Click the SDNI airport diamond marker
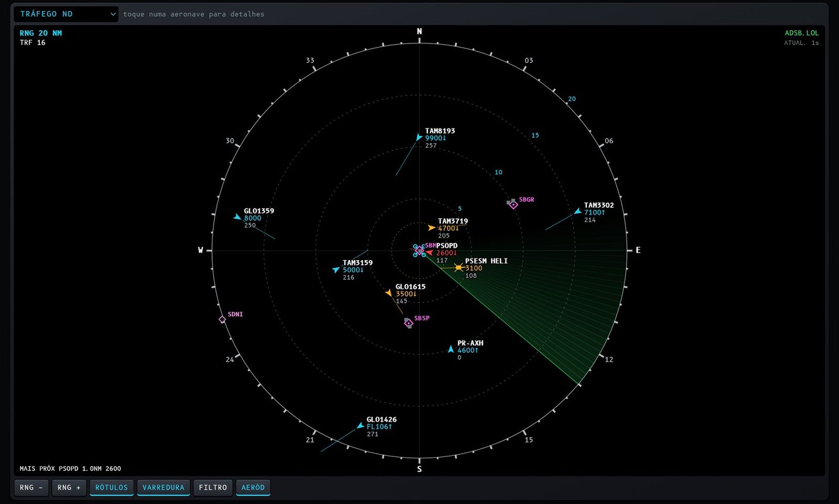Screen dimensions: 839x504 click(x=222, y=319)
